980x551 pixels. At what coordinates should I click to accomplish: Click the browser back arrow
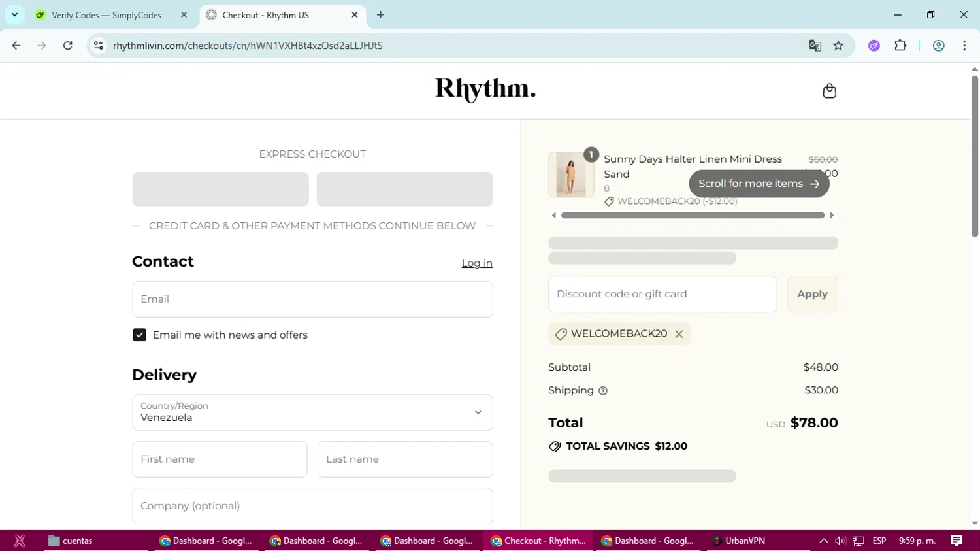tap(16, 46)
